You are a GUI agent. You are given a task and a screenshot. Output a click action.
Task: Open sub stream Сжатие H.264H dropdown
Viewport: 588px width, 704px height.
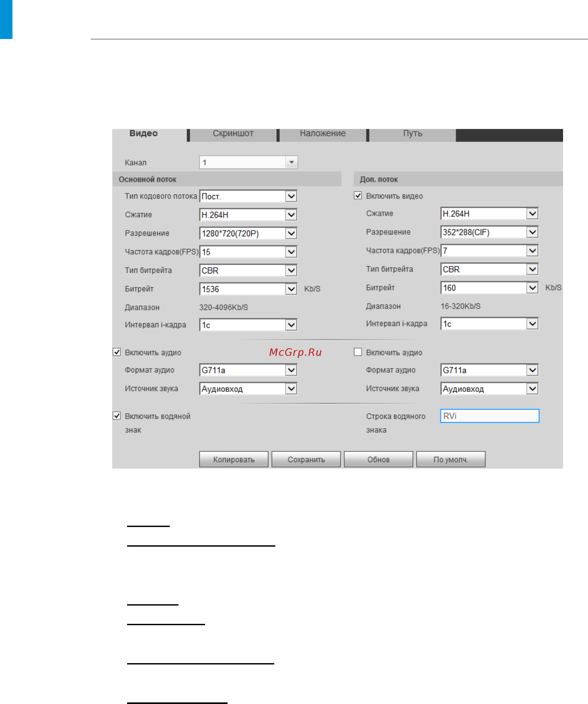(490, 214)
